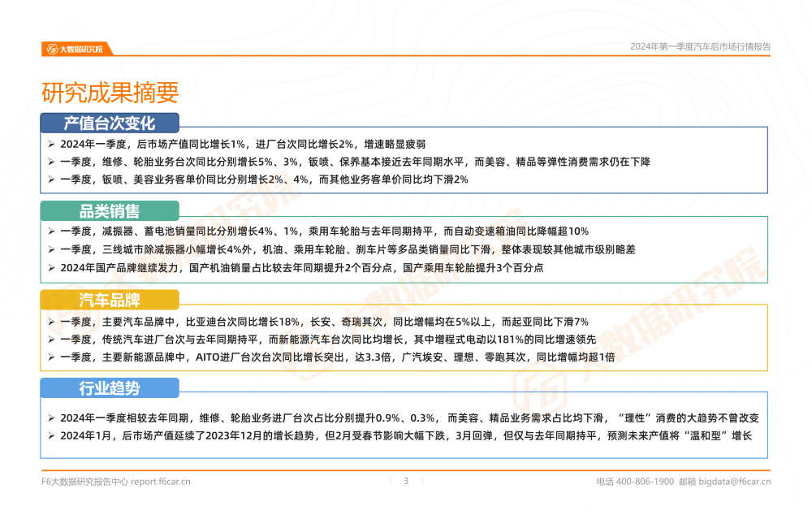Click the arrow bullet before 后市场产值同比增长1%
Screen dimensions: 812x528
(51, 144)
